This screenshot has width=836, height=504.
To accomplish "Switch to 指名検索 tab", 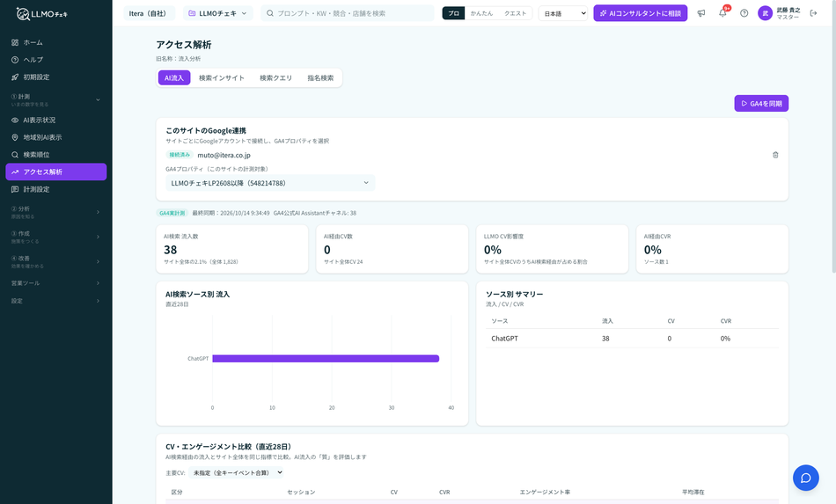I will tap(320, 77).
